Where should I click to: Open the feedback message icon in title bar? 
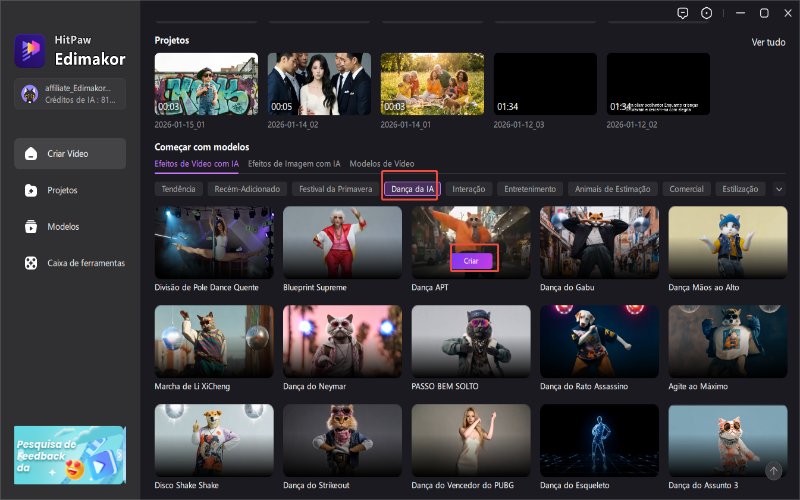click(x=683, y=13)
